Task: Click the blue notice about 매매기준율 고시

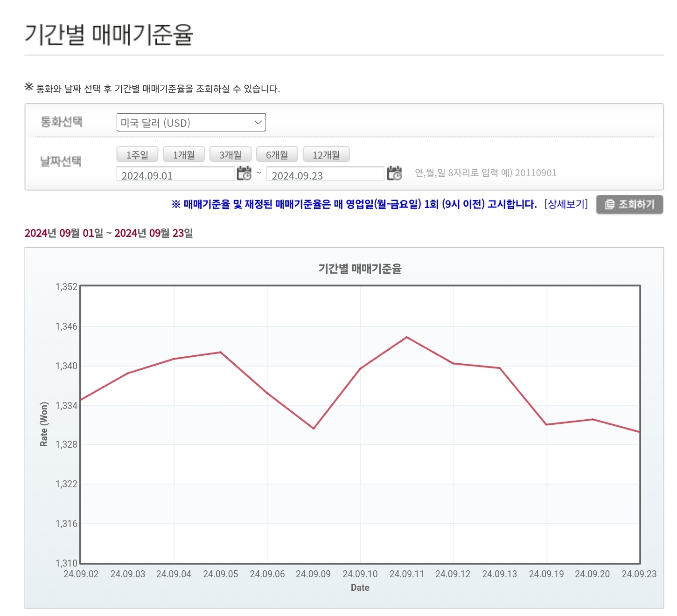Action: click(354, 204)
